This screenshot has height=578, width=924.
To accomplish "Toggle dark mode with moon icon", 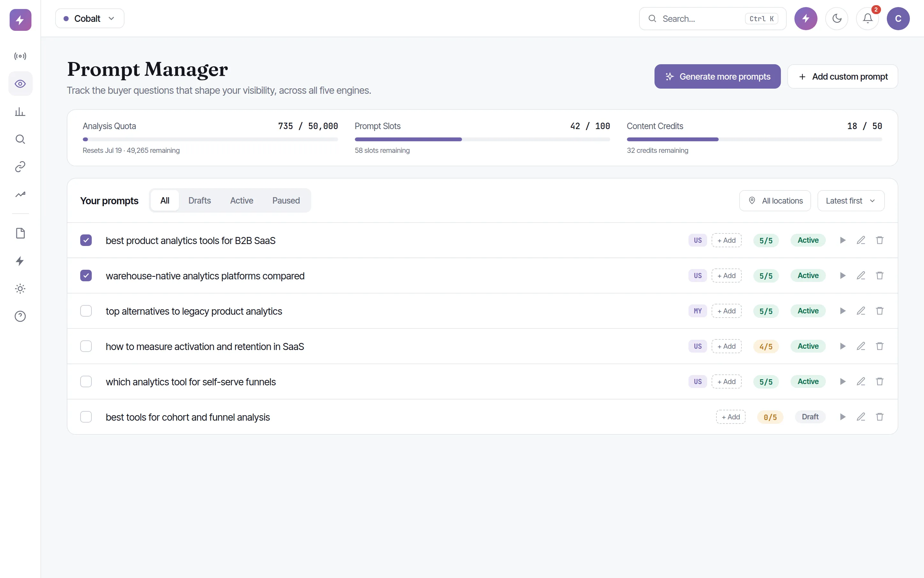I will (836, 18).
